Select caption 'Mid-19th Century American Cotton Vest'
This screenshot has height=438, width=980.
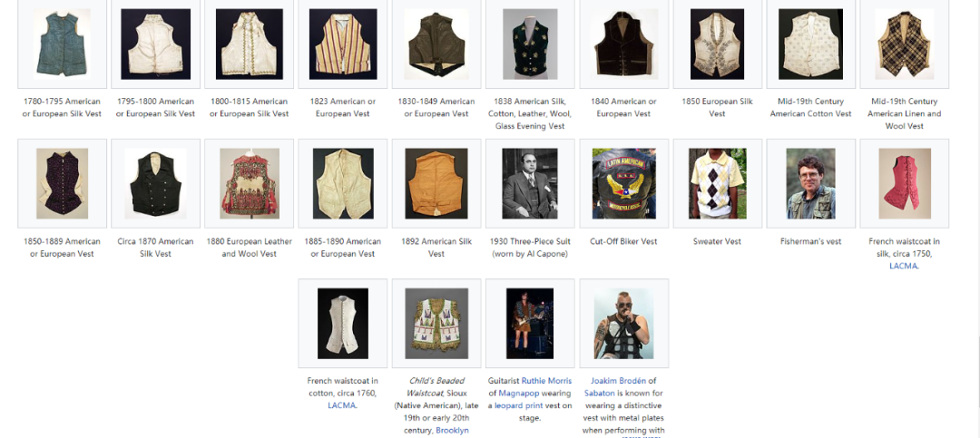(810, 108)
